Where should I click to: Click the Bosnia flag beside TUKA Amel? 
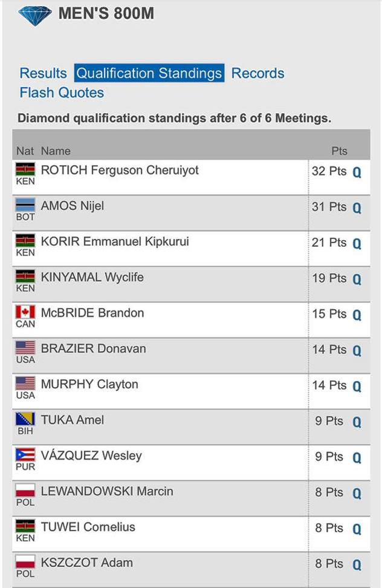coord(25,419)
